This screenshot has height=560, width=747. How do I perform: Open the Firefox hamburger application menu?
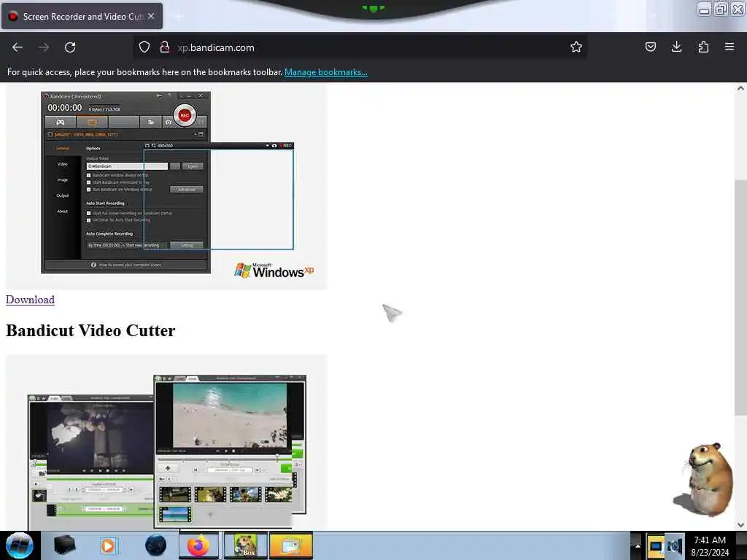click(729, 47)
